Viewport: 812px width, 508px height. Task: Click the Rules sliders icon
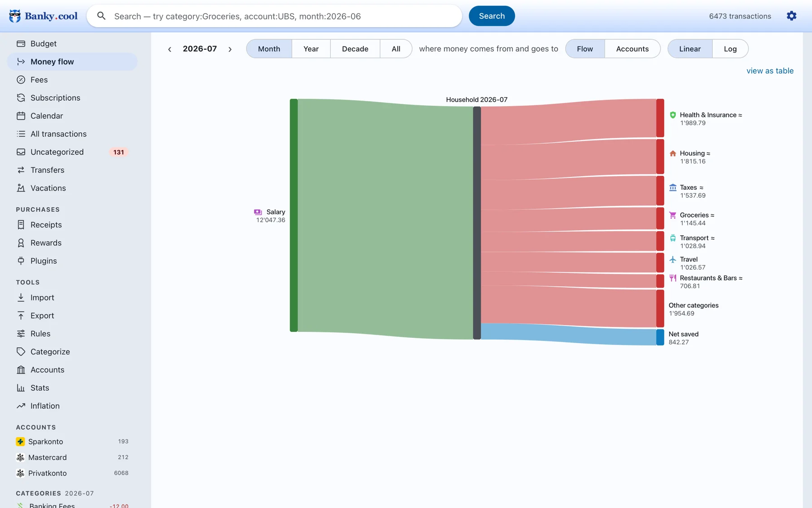[21, 333]
